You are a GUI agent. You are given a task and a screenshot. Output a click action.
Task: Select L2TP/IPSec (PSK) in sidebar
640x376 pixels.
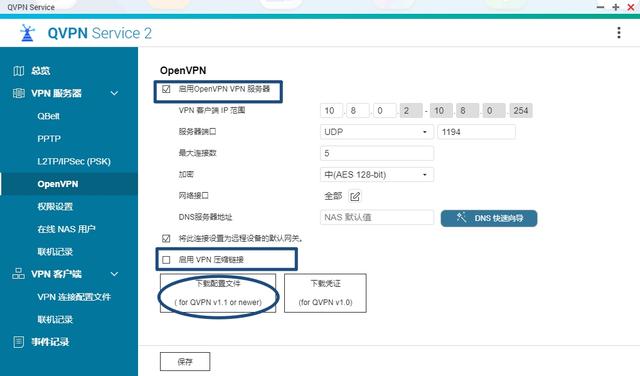tap(74, 161)
